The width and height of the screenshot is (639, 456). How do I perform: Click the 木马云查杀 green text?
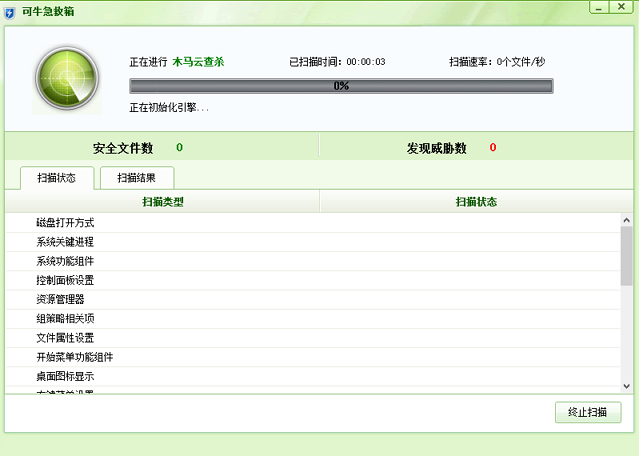[x=198, y=62]
